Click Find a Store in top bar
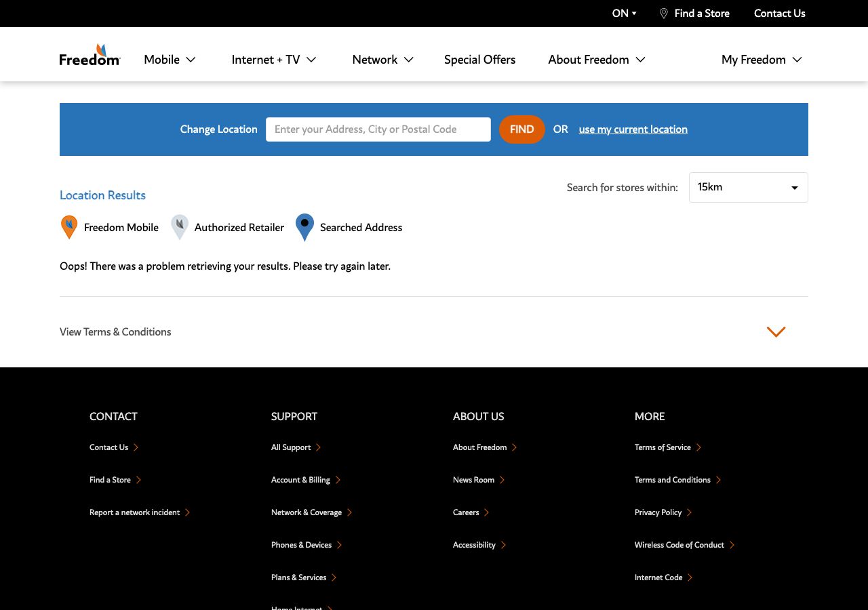Viewport: 868px width, 610px height. [x=702, y=14]
